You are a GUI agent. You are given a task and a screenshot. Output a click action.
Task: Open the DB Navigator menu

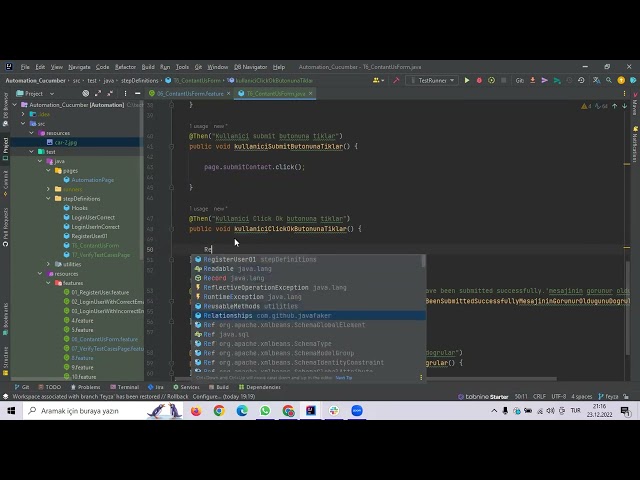click(250, 67)
